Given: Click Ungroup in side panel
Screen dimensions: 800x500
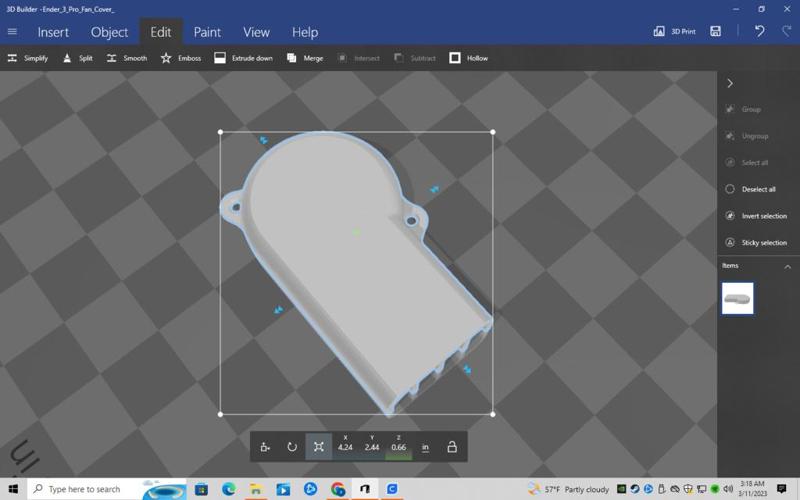Looking at the screenshot, I should pos(747,136).
